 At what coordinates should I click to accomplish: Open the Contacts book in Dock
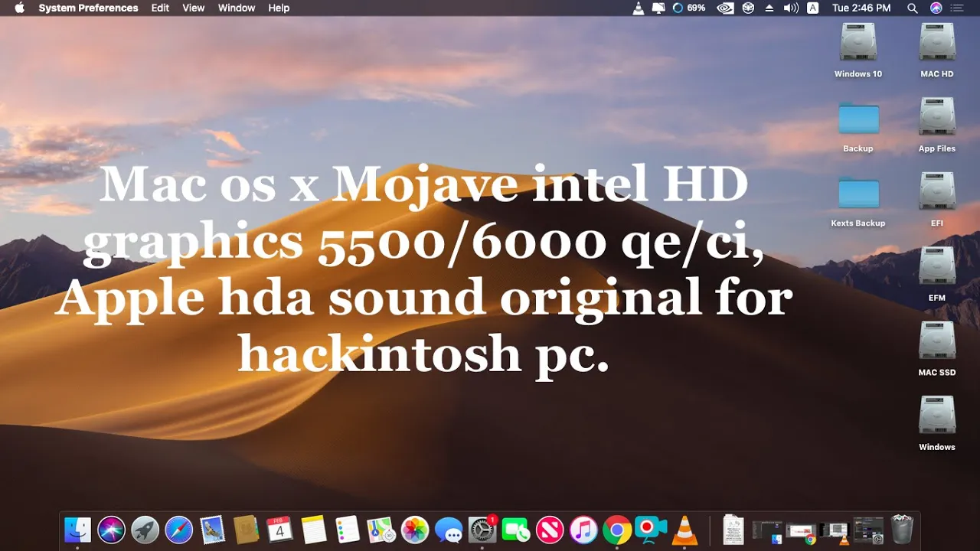coord(246,530)
